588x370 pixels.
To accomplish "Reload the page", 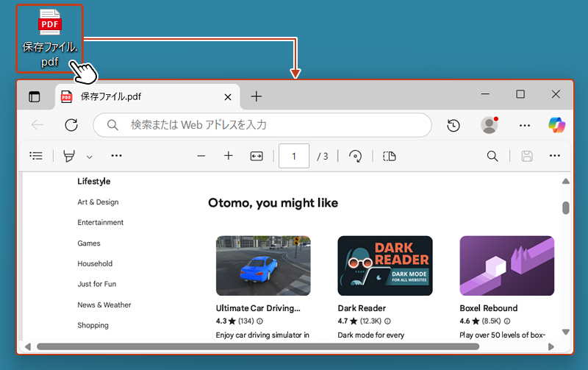I will (x=71, y=124).
